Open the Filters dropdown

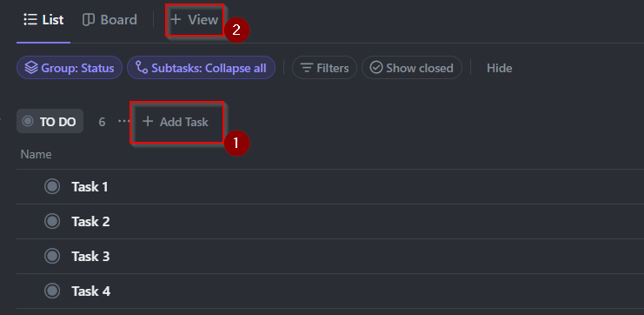[x=324, y=68]
